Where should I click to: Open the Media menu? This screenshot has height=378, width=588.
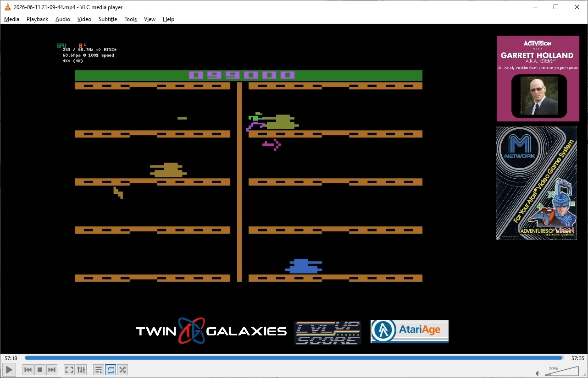[11, 19]
